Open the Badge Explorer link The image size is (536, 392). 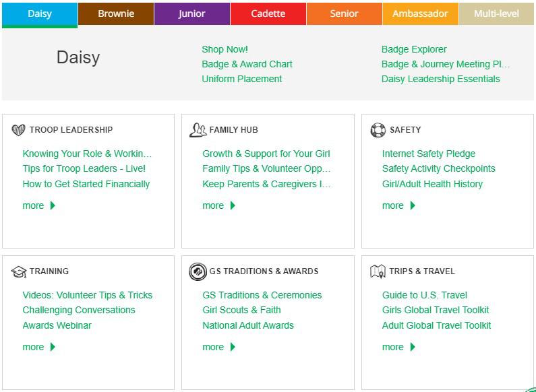[x=414, y=49]
